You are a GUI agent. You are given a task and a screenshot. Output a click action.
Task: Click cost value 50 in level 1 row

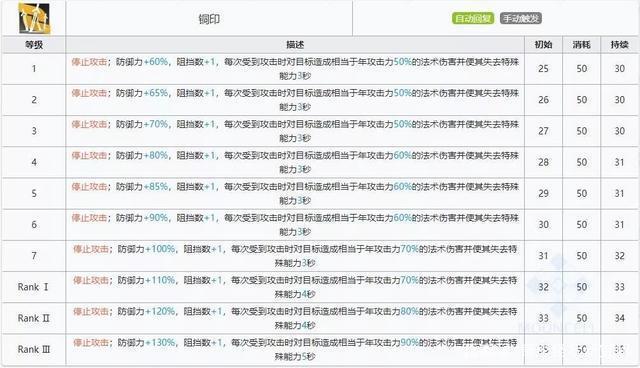pos(582,69)
